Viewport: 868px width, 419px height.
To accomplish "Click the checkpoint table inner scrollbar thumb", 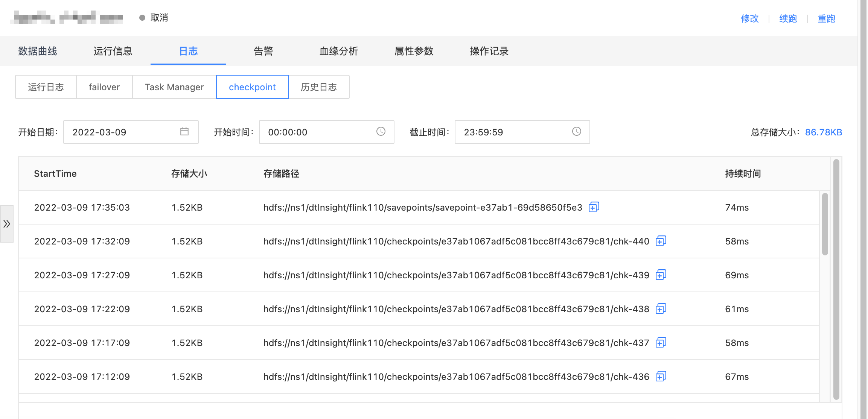I will (x=825, y=224).
